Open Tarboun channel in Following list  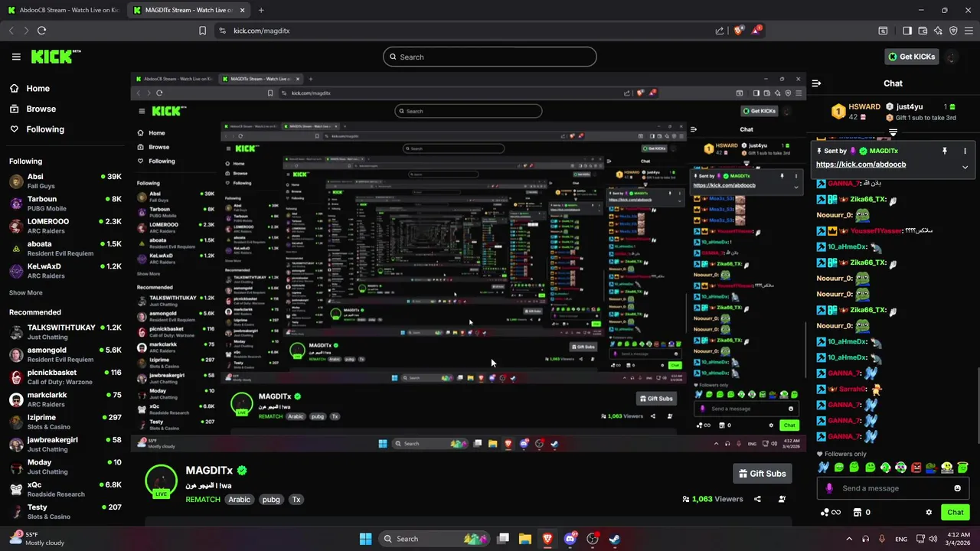coord(65,204)
